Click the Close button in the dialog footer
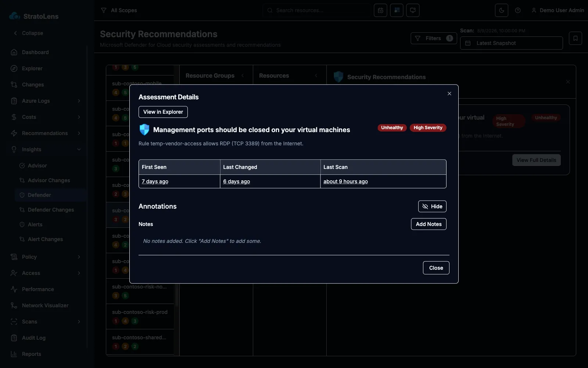 pyautogui.click(x=436, y=268)
